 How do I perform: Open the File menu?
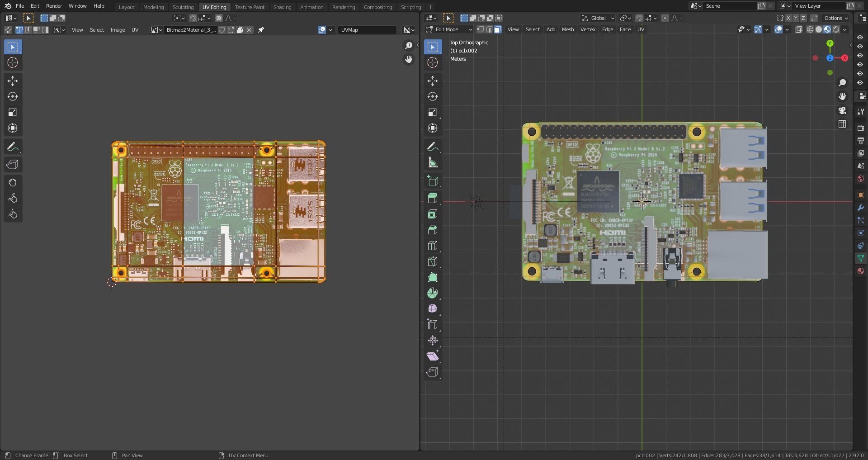coord(20,6)
